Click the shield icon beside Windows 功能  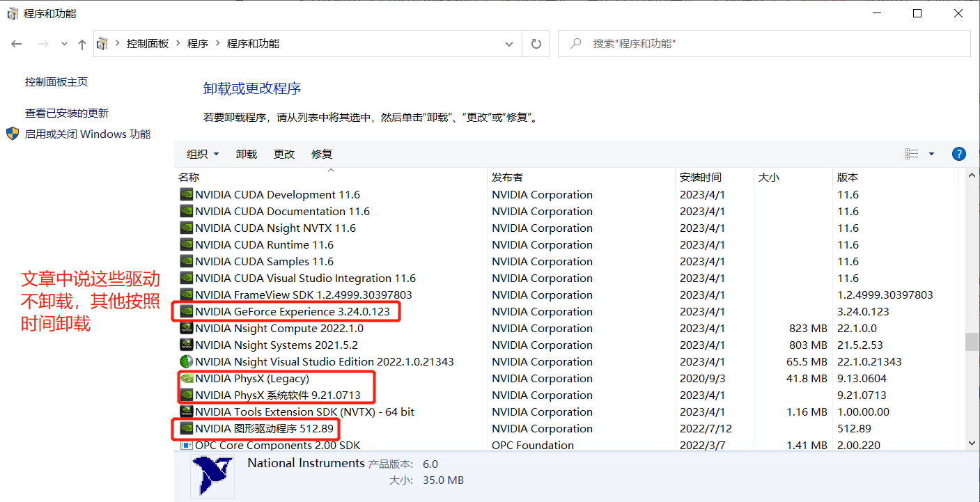(13, 134)
